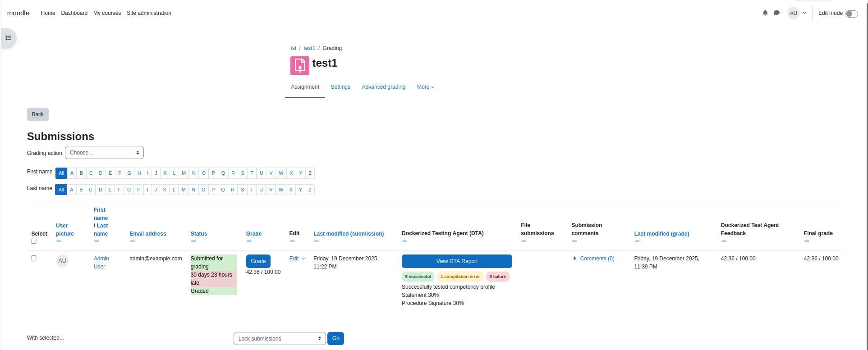Switch to the Assignment tab
Image resolution: width=868 pixels, height=350 pixels.
tap(305, 87)
